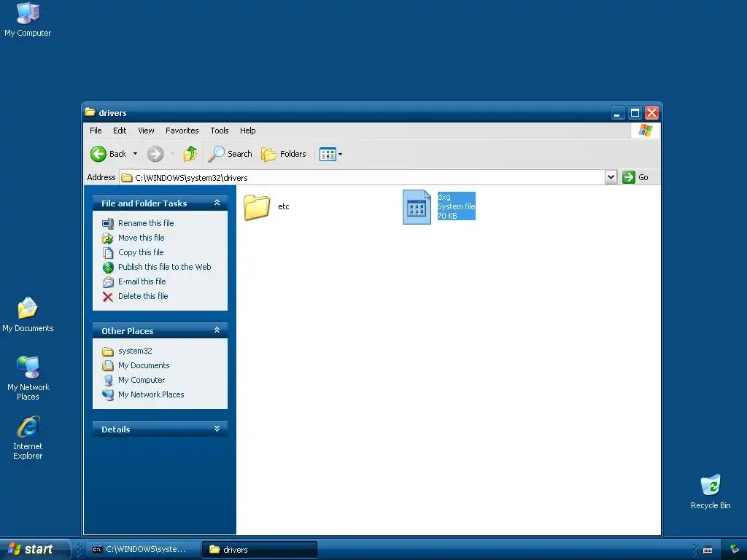Screen dimensions: 747x560
Task: Go up one folder level icon
Action: click(x=190, y=154)
